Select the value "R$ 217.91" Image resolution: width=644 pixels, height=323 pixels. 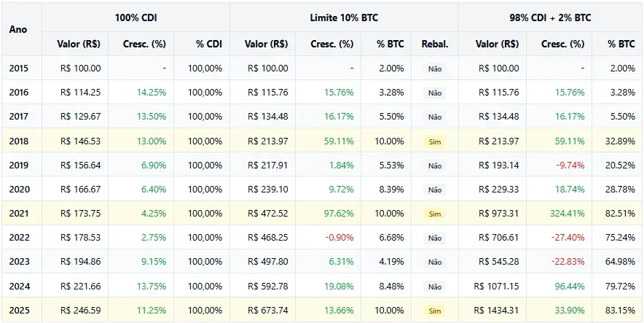268,166
